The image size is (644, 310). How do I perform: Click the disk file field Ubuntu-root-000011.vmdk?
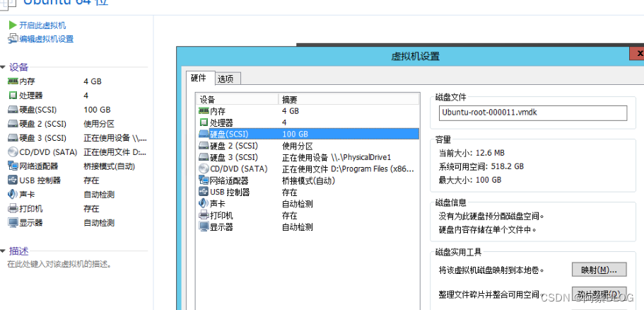[x=533, y=113]
